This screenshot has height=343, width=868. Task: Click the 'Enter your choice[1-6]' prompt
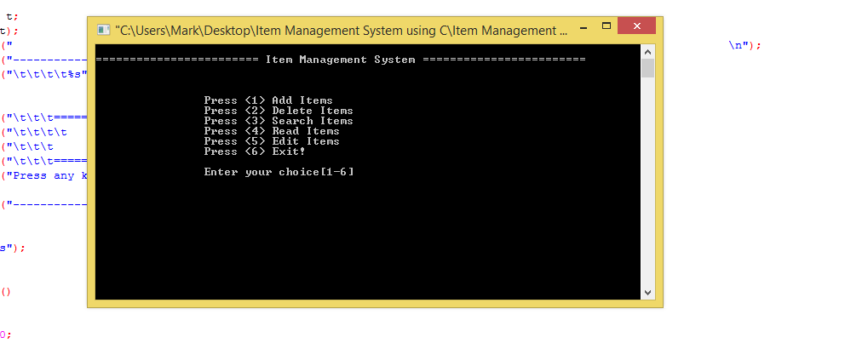click(x=279, y=172)
